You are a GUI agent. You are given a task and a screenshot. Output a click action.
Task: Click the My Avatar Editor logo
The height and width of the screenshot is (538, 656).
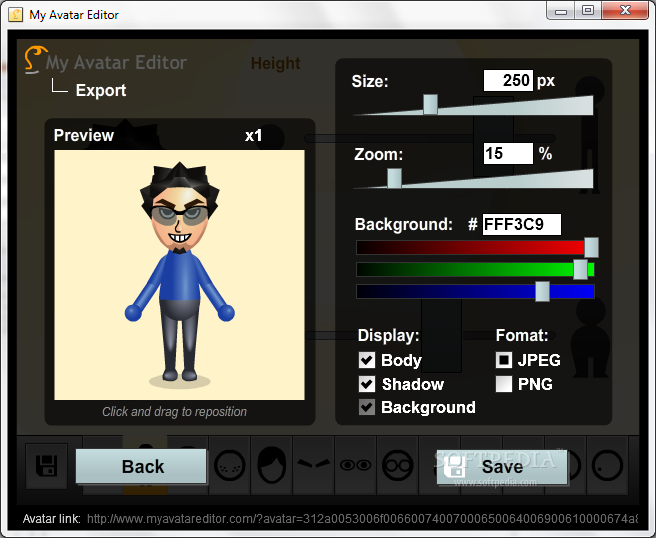[x=105, y=61]
